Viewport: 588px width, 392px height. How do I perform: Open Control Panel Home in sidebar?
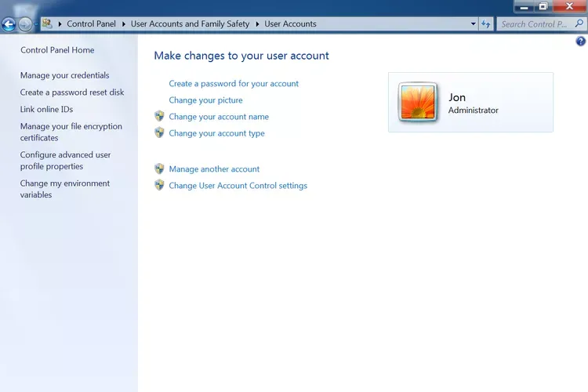pos(57,50)
